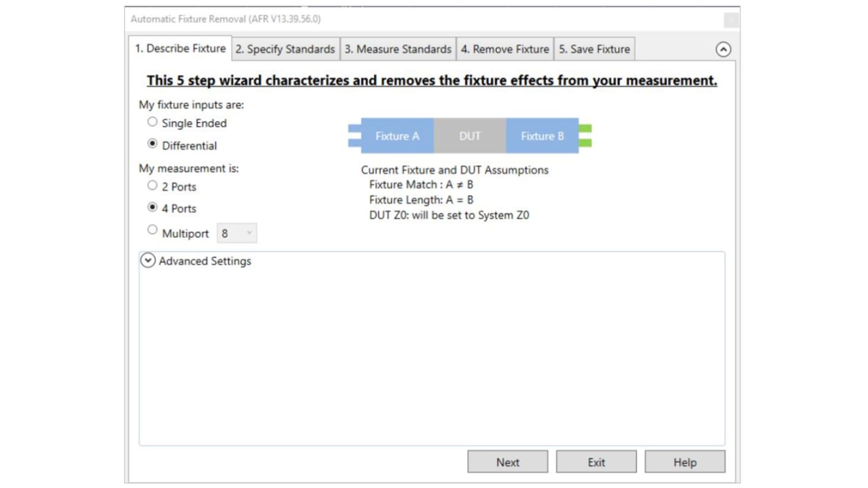Screen dimensions: 868x488
Task: Click the Next button
Action: click(x=507, y=462)
